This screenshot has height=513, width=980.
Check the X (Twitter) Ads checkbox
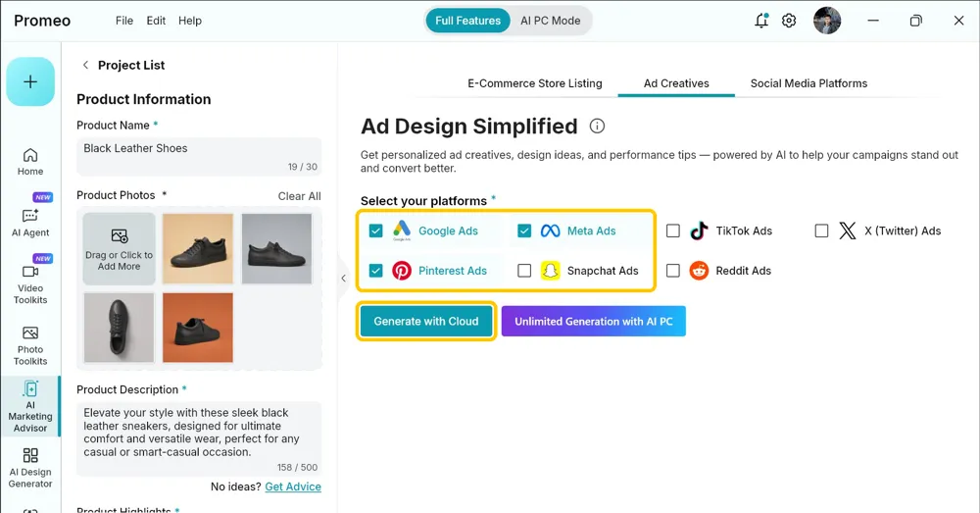coord(822,231)
